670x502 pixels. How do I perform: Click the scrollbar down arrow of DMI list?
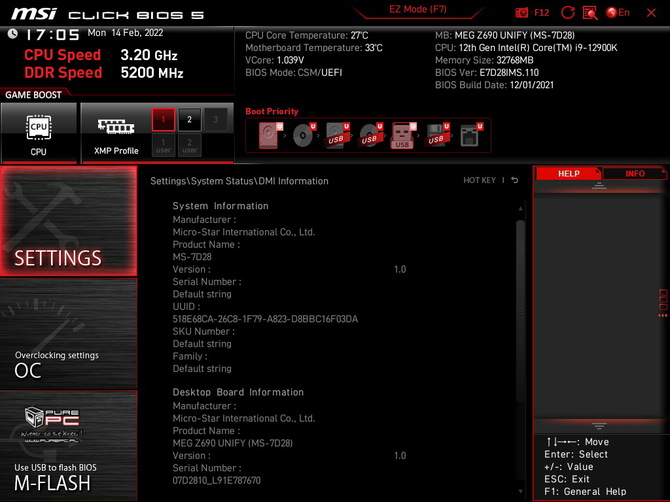point(520,491)
